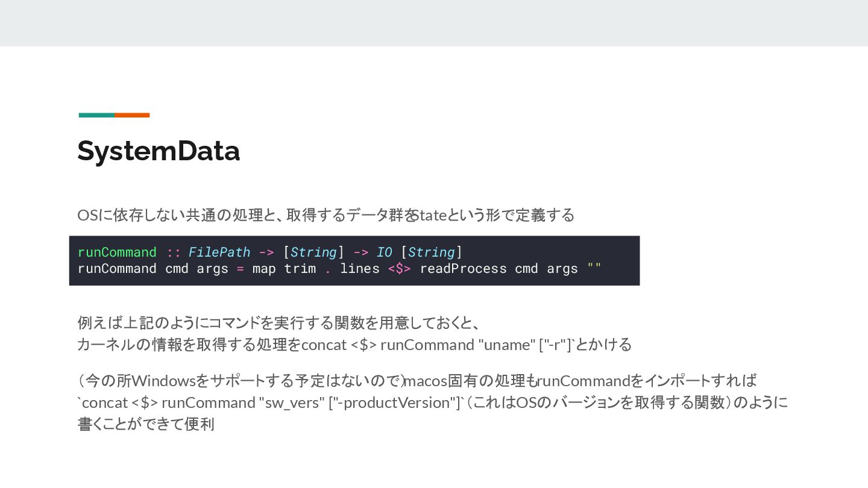Click the word "lines" in the code block
The image size is (868, 488).
(x=359, y=269)
